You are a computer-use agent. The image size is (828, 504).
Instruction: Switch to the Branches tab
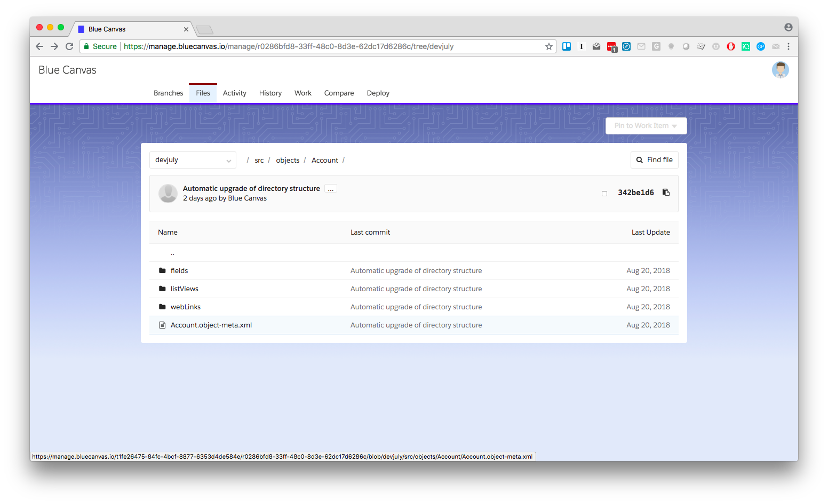(x=168, y=93)
